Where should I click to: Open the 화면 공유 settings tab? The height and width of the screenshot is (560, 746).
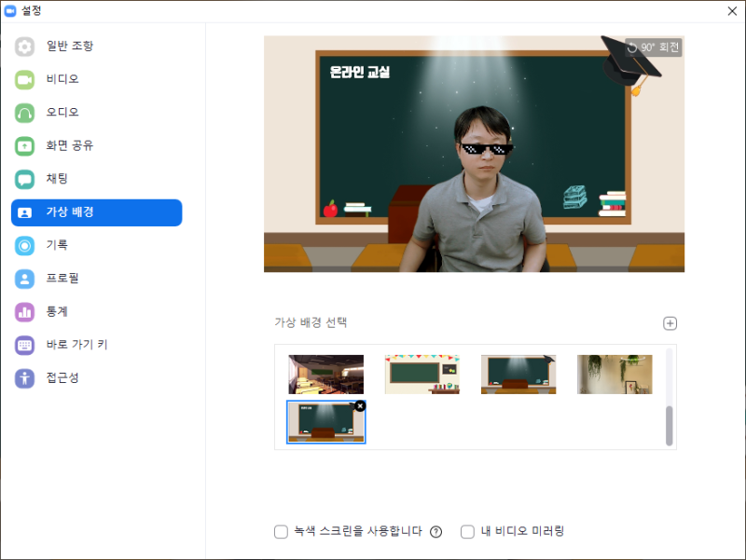tap(97, 146)
